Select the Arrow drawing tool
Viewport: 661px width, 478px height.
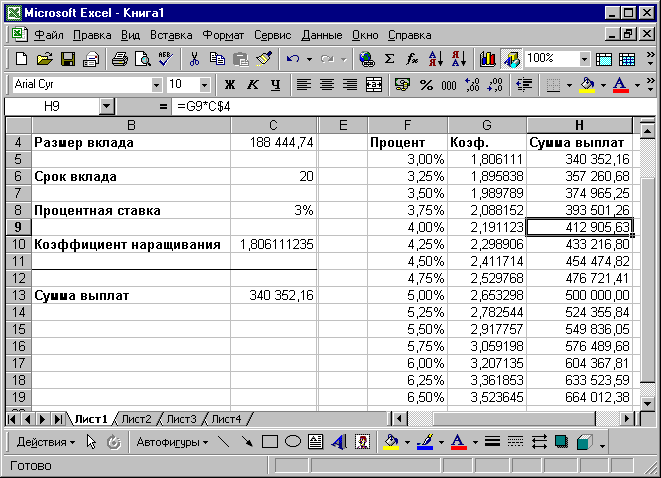247,442
